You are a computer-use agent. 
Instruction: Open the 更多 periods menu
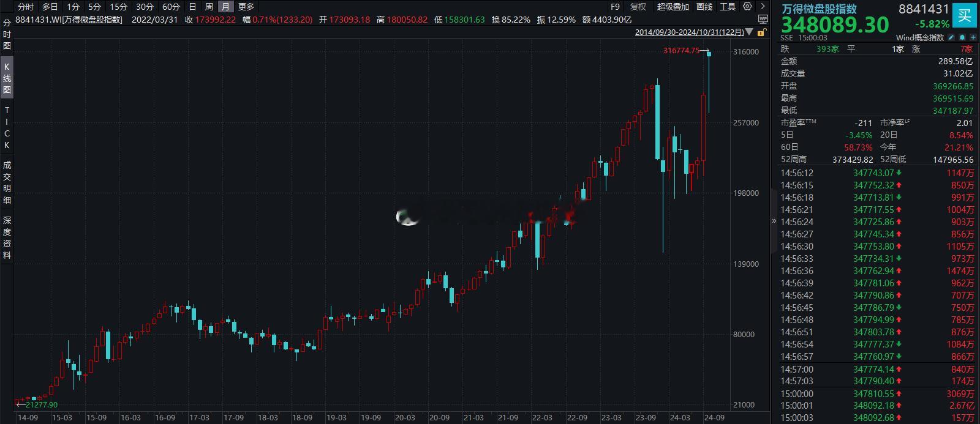[246, 7]
